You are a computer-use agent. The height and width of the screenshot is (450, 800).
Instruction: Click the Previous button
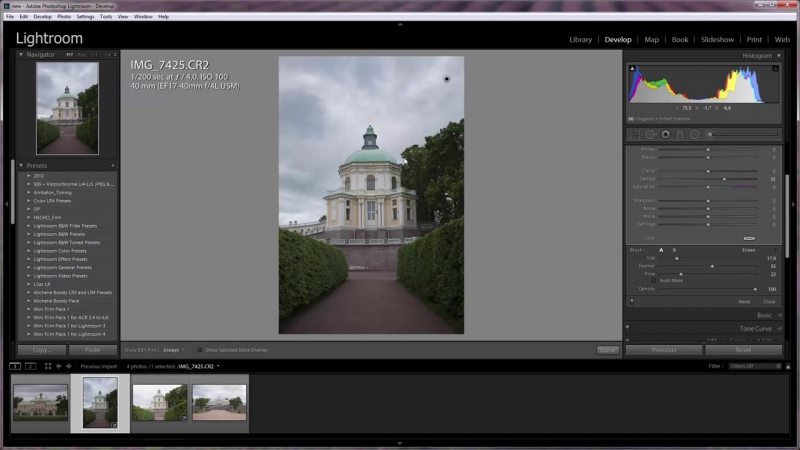[x=664, y=350]
